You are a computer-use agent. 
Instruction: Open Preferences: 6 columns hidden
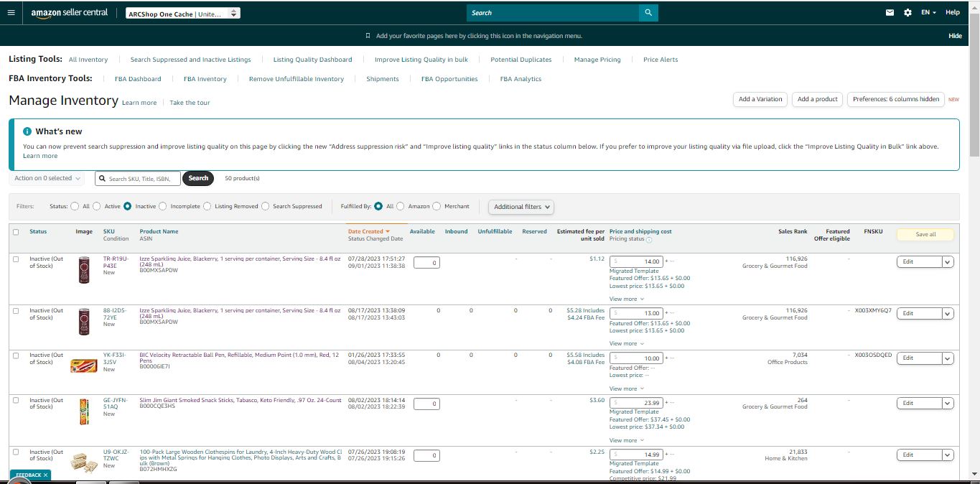896,99
